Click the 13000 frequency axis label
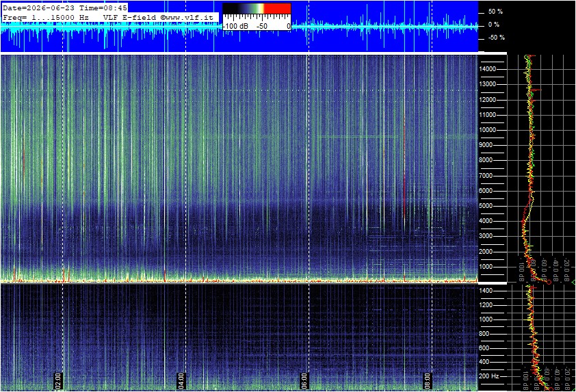Viewport: 576px width, 392px height. click(488, 84)
